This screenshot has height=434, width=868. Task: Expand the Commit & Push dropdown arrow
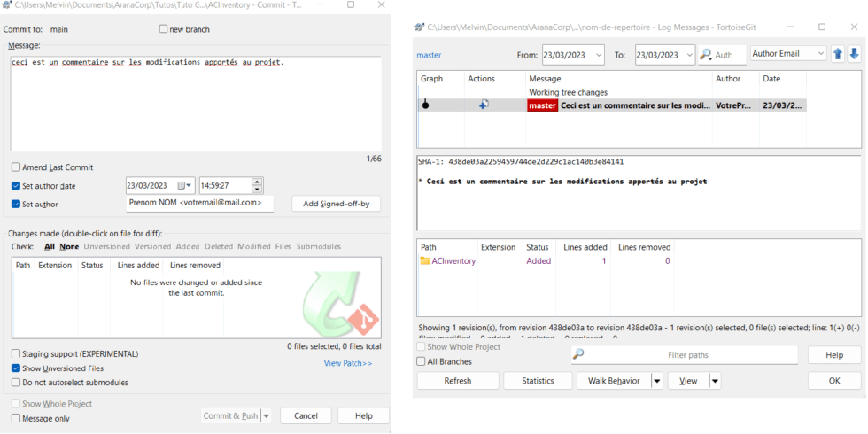coord(266,415)
